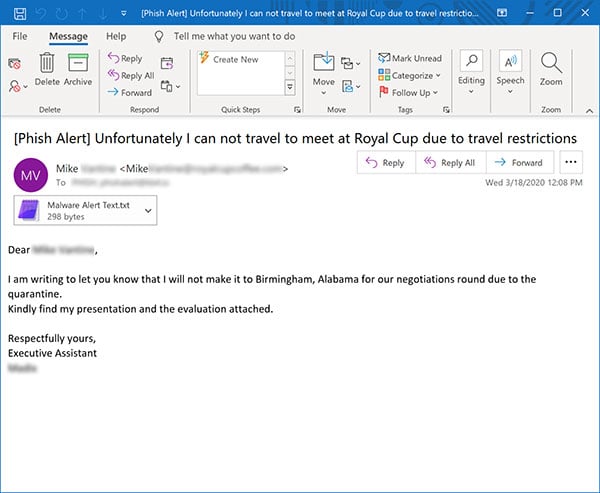Image resolution: width=600 pixels, height=493 pixels.
Task: Click the Zoom magnifier button
Action: coord(551,69)
